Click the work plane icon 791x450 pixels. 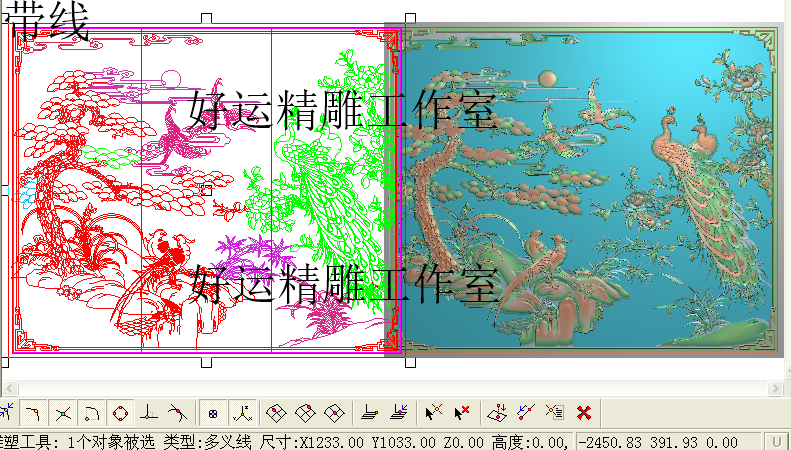[x=370, y=414]
